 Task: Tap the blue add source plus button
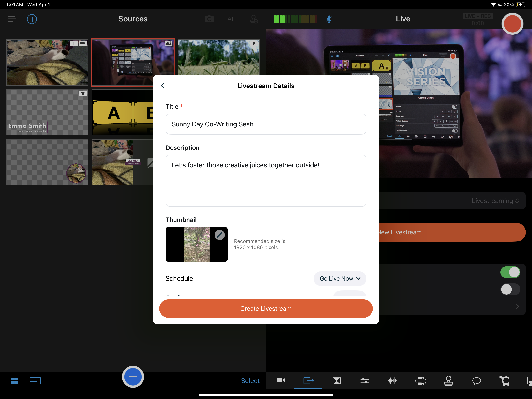point(133,377)
